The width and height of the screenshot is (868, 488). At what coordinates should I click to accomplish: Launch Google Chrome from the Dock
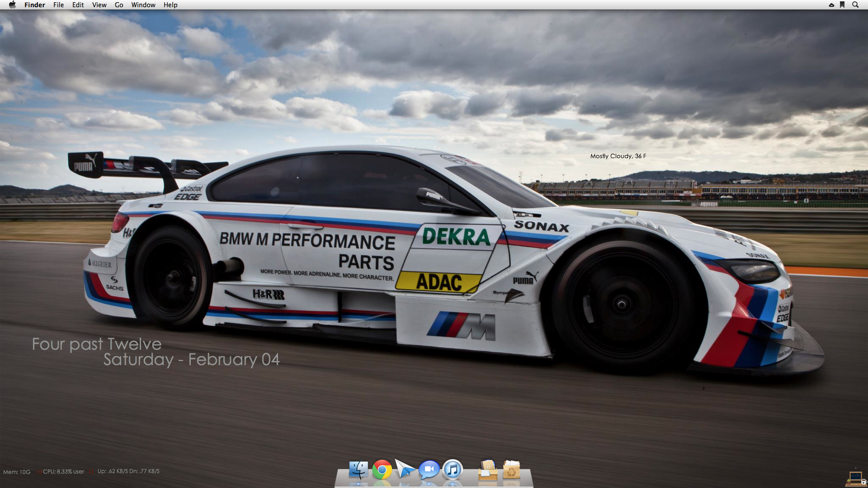coord(382,470)
